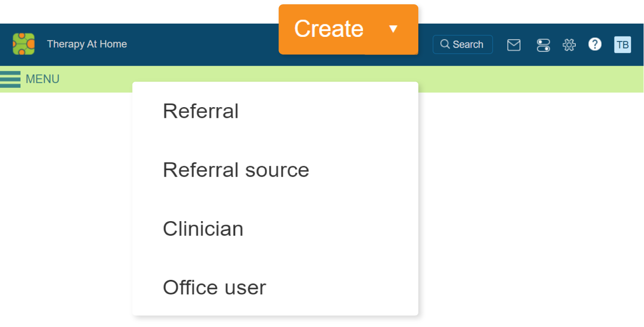Open the messages envelope icon

click(x=514, y=45)
